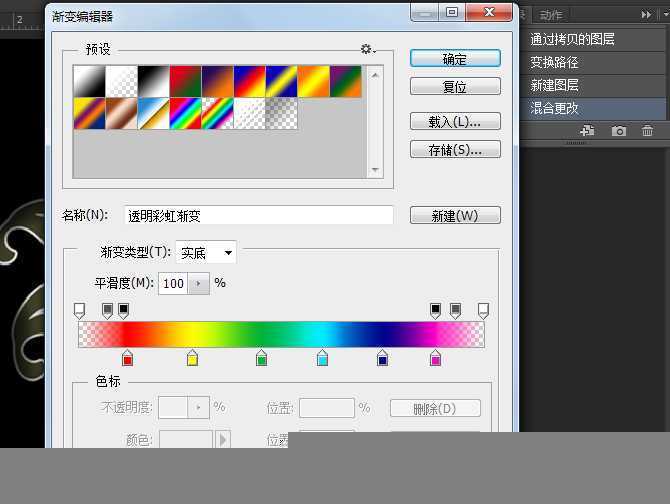Select 混合更改 history state
Viewport: 670px width, 504px height.
593,108
